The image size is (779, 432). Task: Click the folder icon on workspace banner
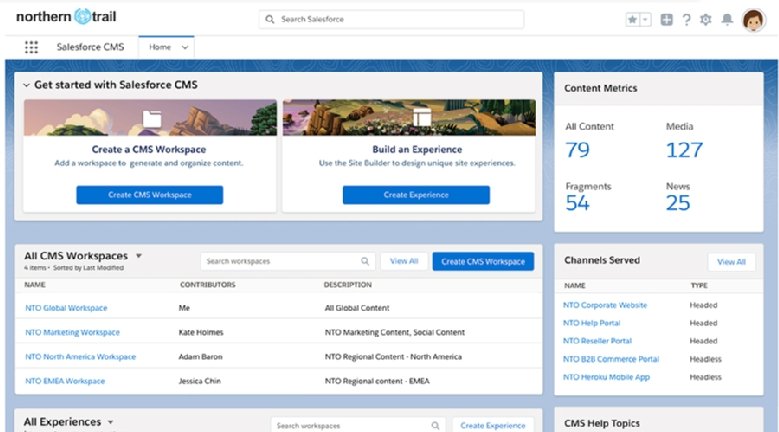[152, 119]
